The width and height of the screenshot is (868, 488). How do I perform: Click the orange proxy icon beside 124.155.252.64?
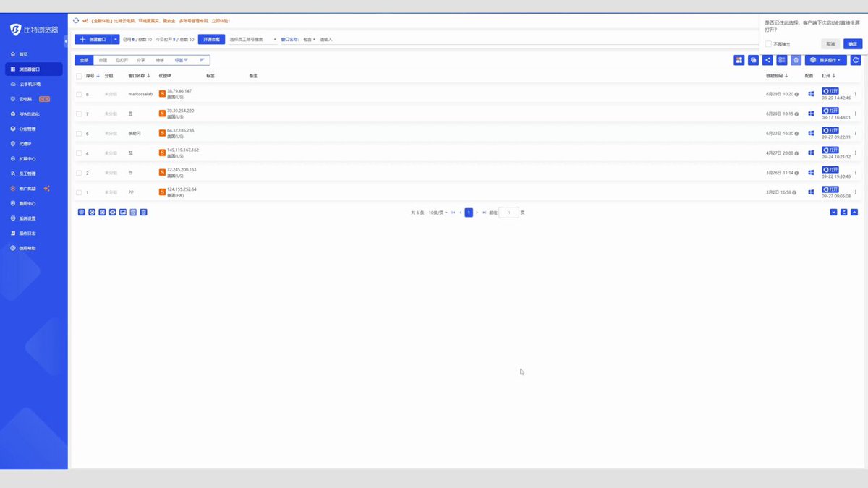pyautogui.click(x=162, y=192)
